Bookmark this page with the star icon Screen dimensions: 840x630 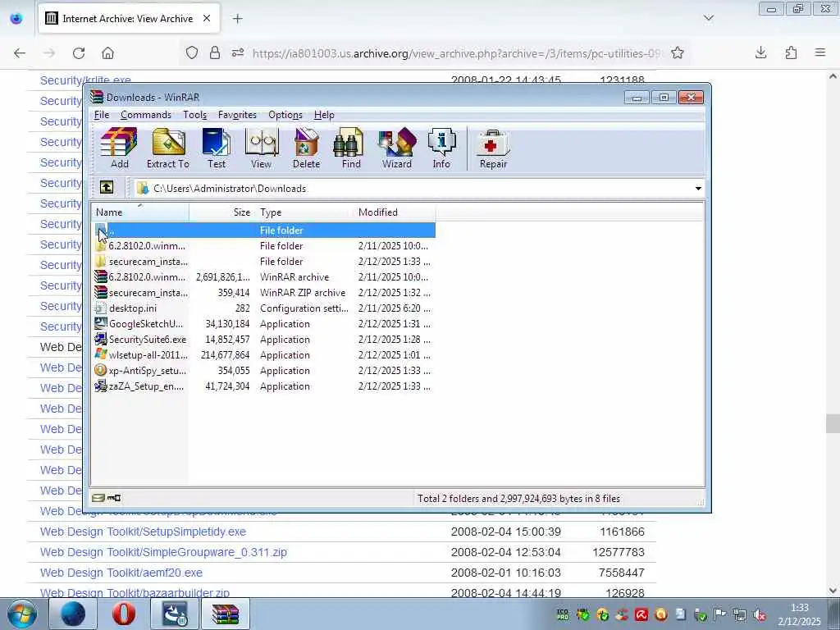pyautogui.click(x=677, y=52)
